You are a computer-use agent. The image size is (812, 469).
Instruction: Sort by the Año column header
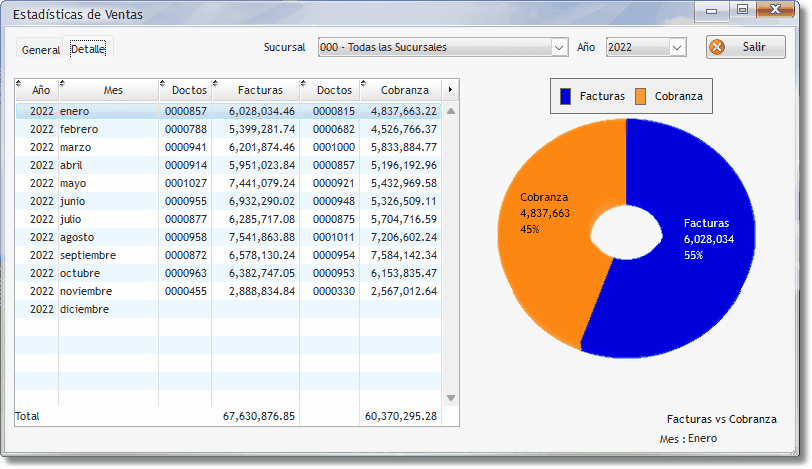(x=37, y=90)
